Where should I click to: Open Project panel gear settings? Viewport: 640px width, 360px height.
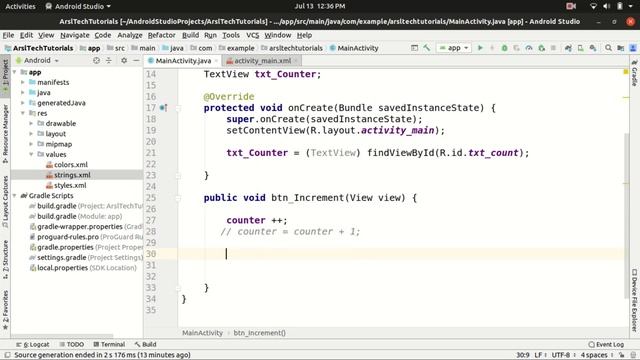124,60
